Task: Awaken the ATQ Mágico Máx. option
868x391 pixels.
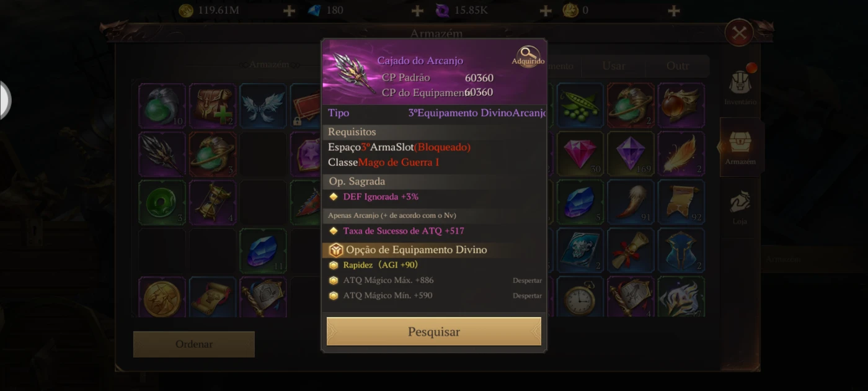Action: pos(527,281)
